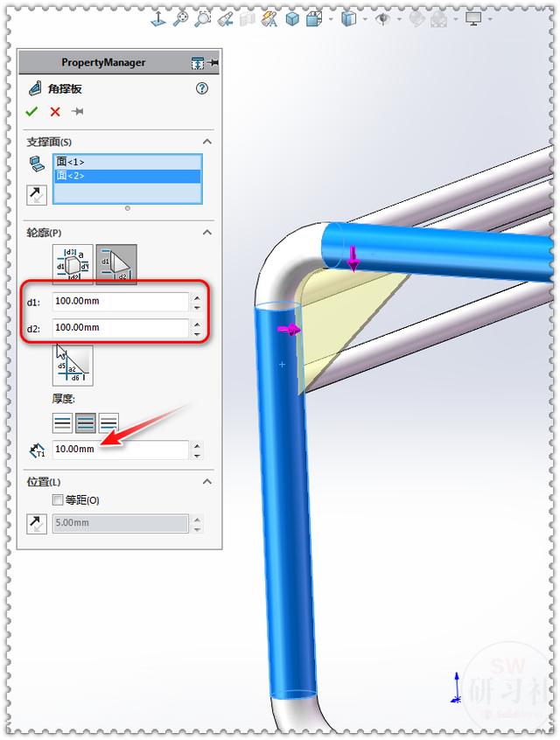Click zoom to fit toolbar icon
The height and width of the screenshot is (740, 560).
click(x=181, y=19)
